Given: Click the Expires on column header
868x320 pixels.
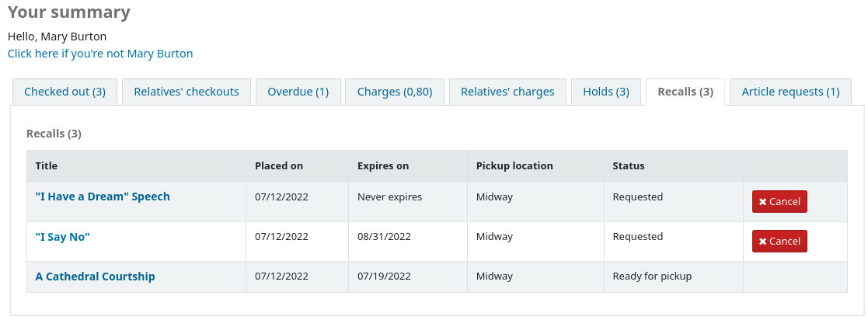Looking at the screenshot, I should click(383, 165).
